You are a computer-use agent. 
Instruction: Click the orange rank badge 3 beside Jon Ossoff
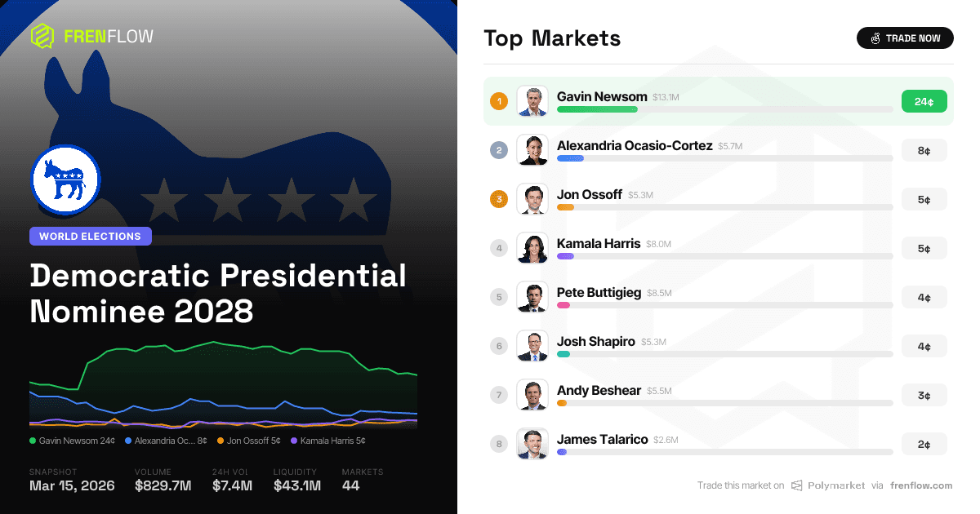pos(499,199)
